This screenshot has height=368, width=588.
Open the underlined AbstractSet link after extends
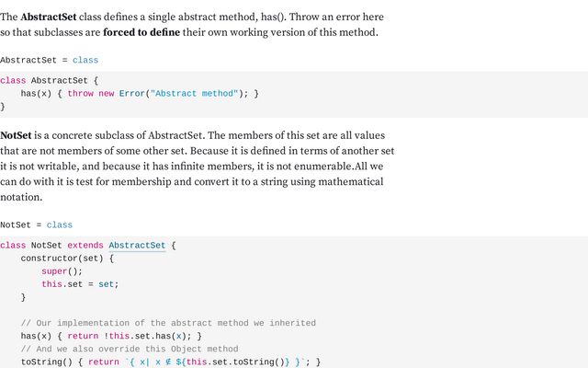pos(137,246)
